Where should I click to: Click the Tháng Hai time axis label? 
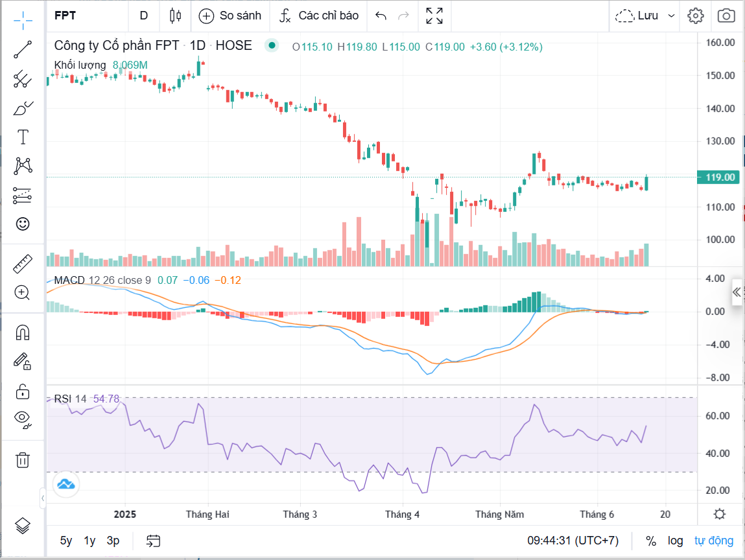(x=207, y=515)
